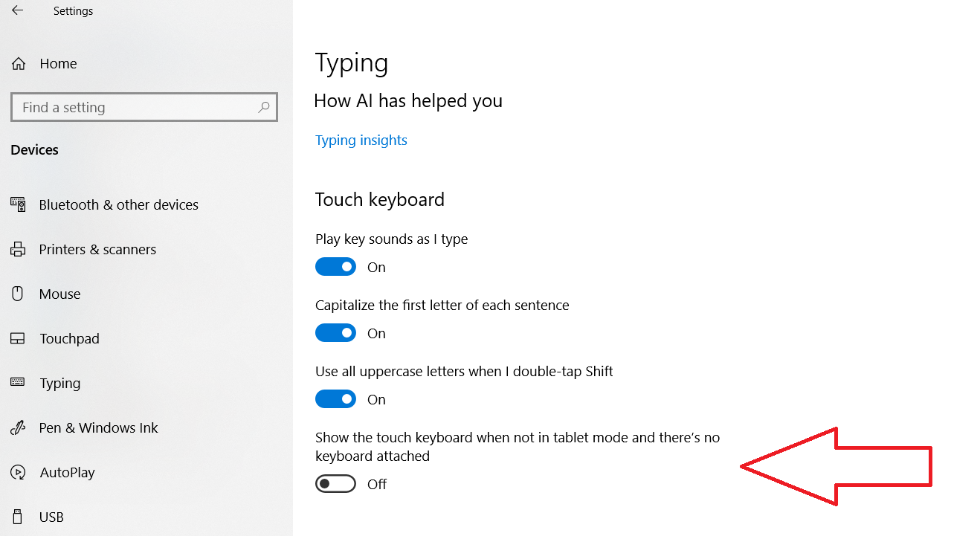Viewport: 980px width, 536px height.
Task: Select the USB drive icon
Action: coord(17,517)
